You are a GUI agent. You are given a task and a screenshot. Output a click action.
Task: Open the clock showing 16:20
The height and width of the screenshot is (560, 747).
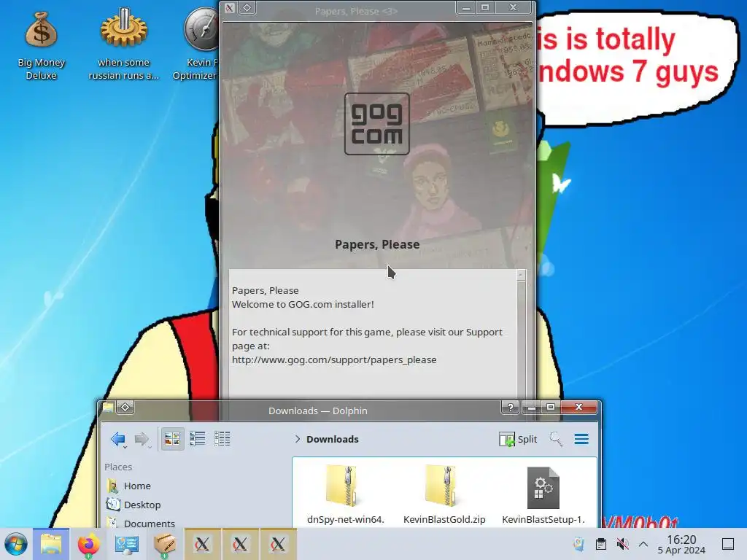[681, 544]
